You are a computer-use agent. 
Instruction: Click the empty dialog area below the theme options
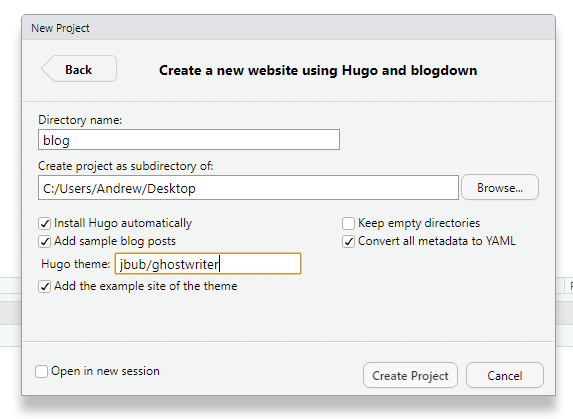pos(288,317)
